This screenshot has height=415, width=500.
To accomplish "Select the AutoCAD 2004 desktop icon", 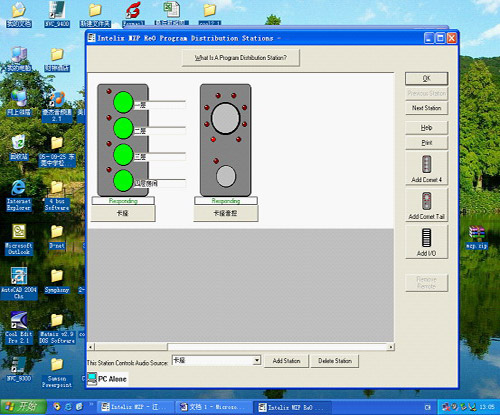I will (19, 284).
